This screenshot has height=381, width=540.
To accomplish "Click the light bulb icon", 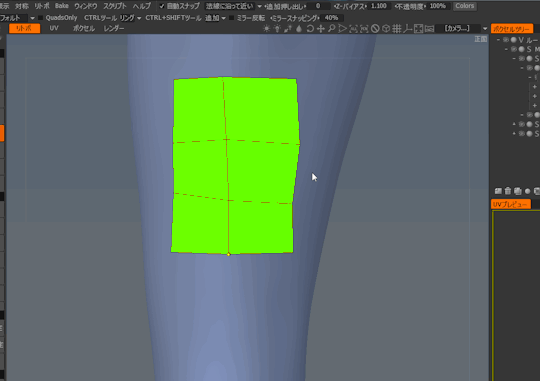I will (x=277, y=29).
